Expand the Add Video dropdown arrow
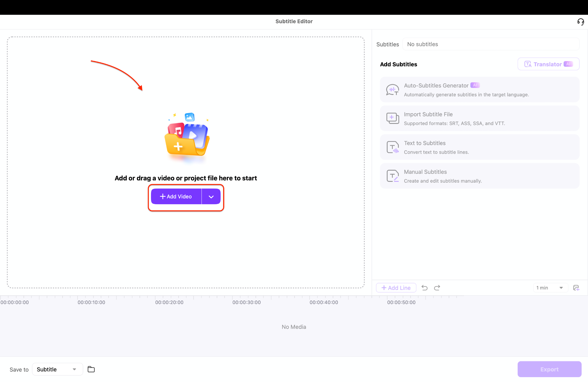 tap(211, 196)
